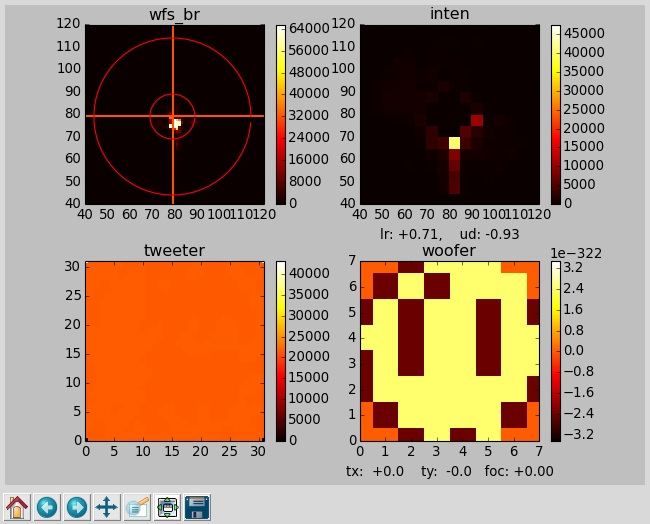Click the tweeter colorbar

click(281, 352)
